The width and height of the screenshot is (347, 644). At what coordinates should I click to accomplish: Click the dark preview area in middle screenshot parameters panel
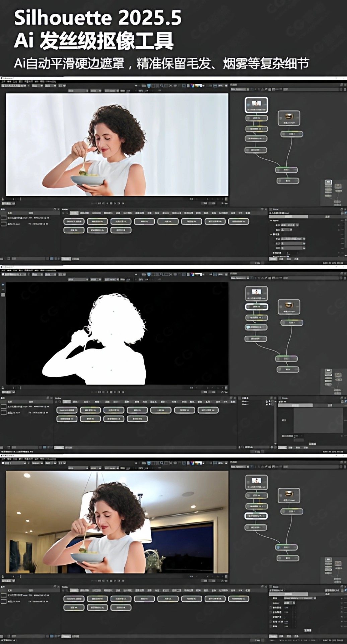coord(318,421)
